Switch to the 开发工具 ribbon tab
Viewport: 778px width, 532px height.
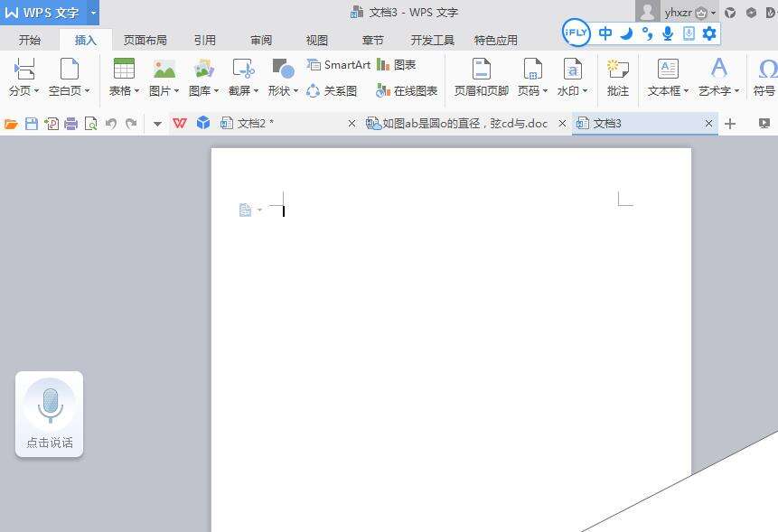433,40
